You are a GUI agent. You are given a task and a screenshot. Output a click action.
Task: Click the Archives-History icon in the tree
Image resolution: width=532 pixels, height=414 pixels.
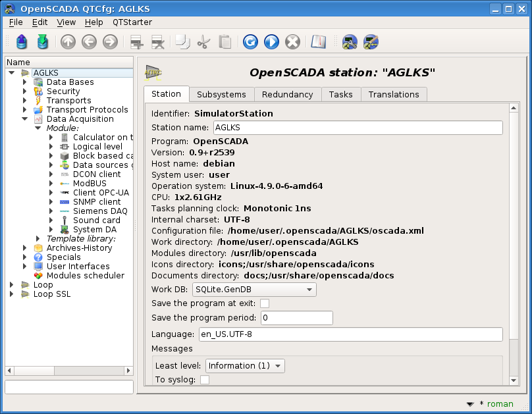click(x=38, y=248)
